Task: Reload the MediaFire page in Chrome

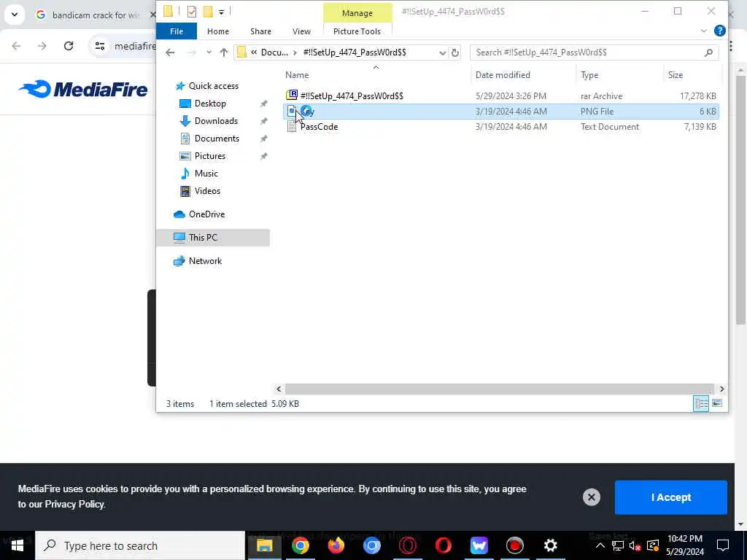Action: pyautogui.click(x=69, y=46)
